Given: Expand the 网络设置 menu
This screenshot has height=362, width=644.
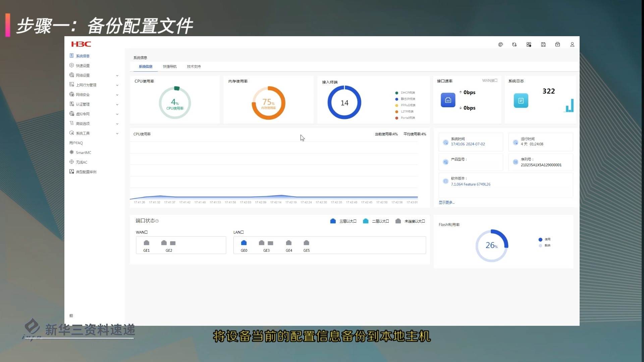Looking at the screenshot, I should (x=83, y=75).
